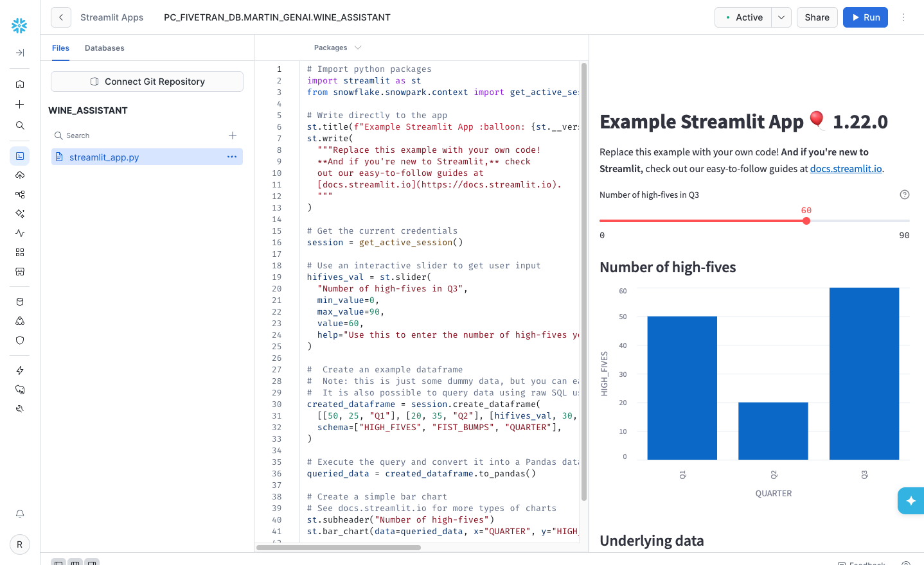Open the lightning bolt Compute icon

(x=20, y=370)
